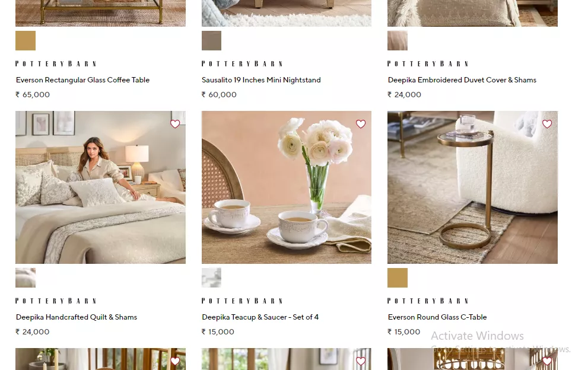Choose white swatch under Deepika Teacup set
588x370 pixels.
click(x=211, y=277)
